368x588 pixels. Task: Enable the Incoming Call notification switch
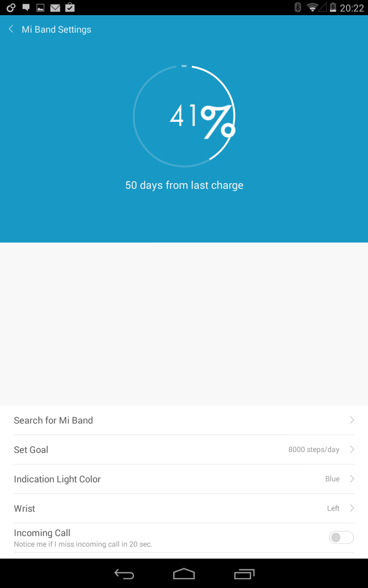341,537
